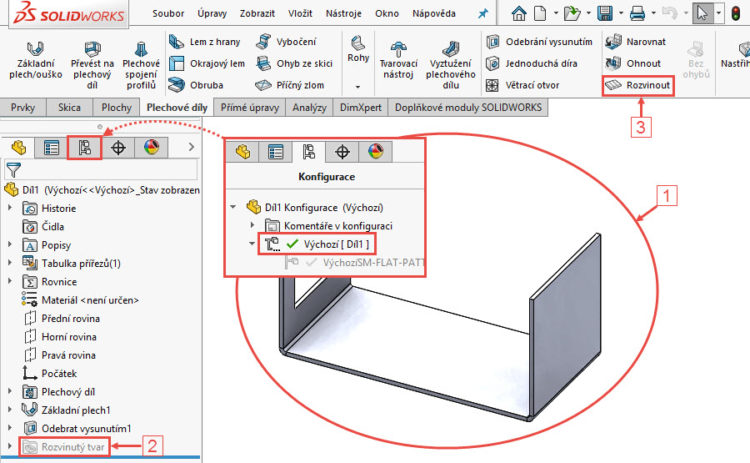Switch to the Analýzy tab
Screen dimensions: 750x463
(309, 108)
